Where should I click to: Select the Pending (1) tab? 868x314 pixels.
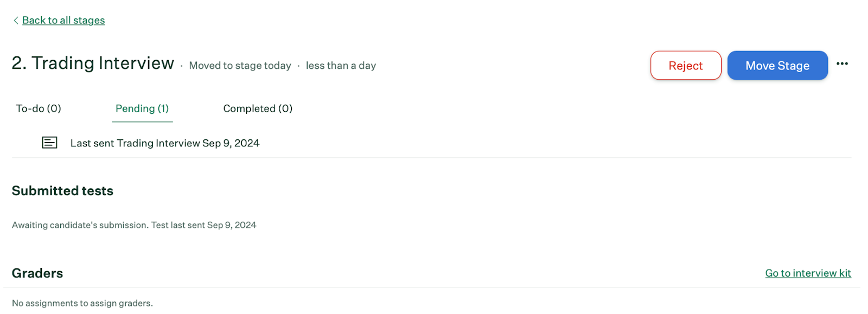coord(142,108)
